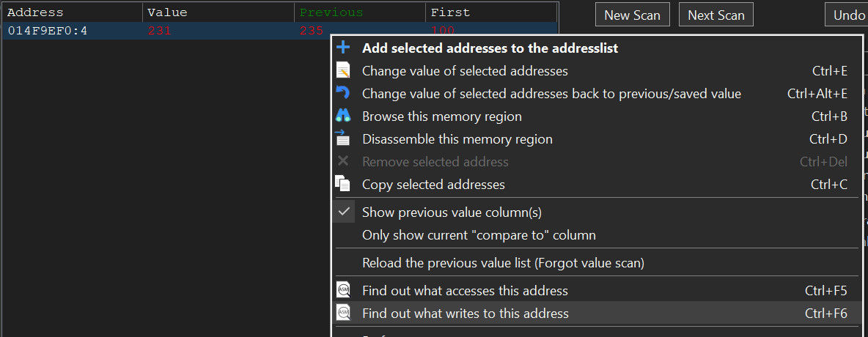This screenshot has width=868, height=337.
Task: Click the Copy selected addresses icon
Action: pos(343,184)
